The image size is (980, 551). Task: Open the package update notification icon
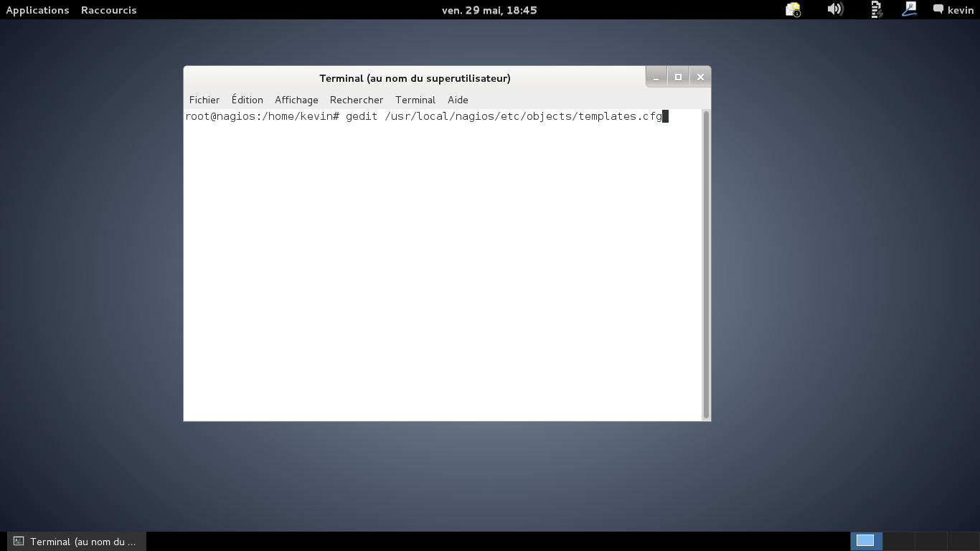point(793,9)
